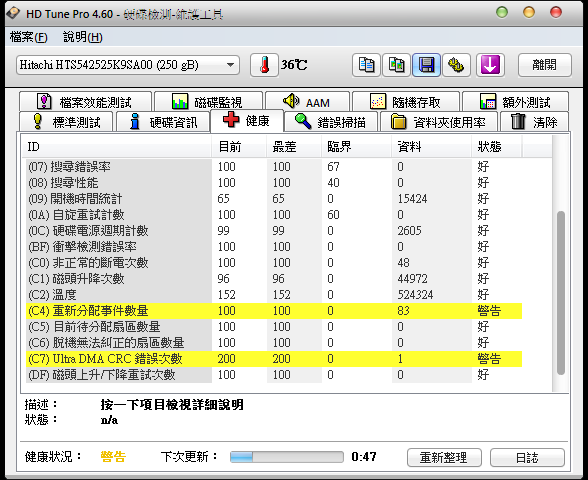This screenshot has height=480, width=588.
Task: Switch to the 額外測試 tab
Action: pos(515,102)
